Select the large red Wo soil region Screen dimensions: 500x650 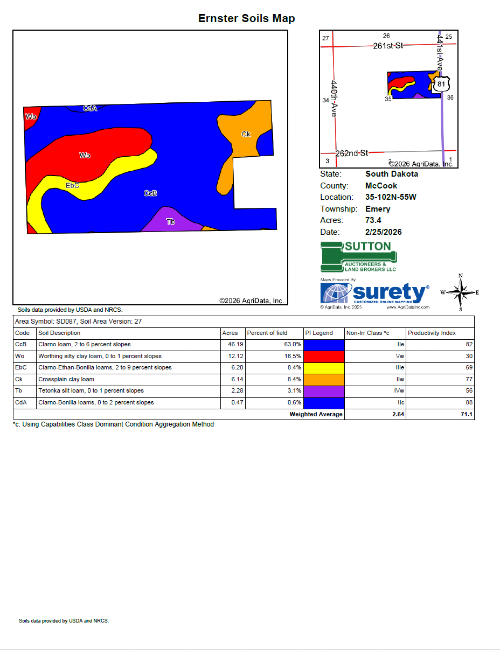pyautogui.click(x=85, y=155)
